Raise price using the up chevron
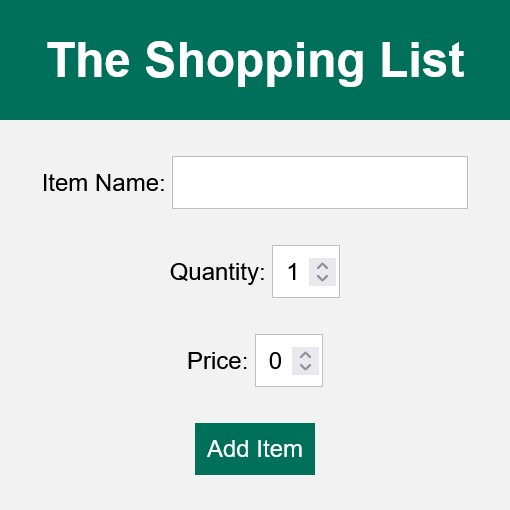This screenshot has width=510, height=510. tap(305, 355)
